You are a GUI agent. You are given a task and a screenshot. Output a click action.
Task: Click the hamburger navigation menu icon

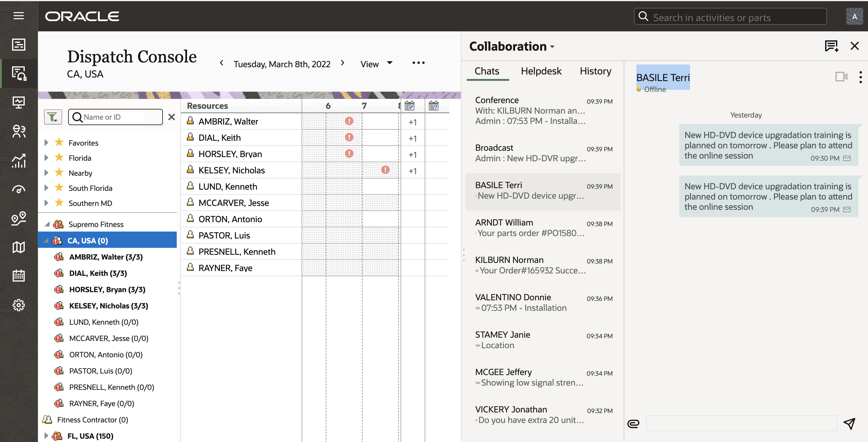(18, 16)
